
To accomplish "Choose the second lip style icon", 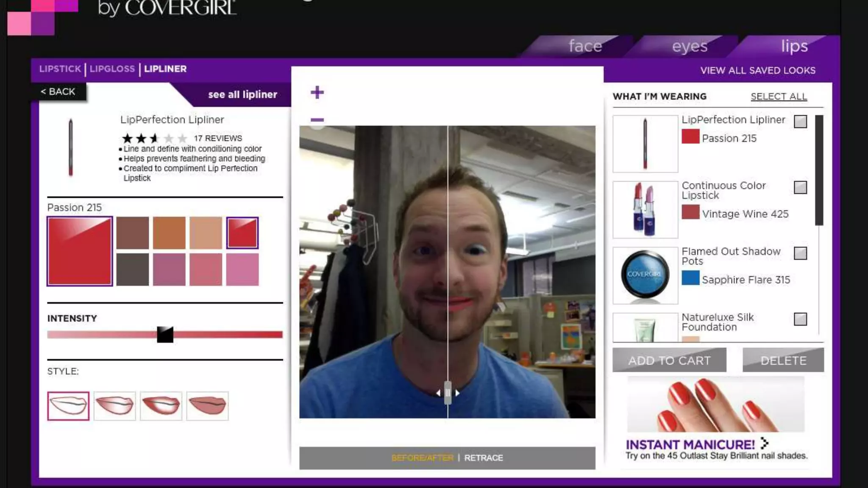I will coord(114,406).
